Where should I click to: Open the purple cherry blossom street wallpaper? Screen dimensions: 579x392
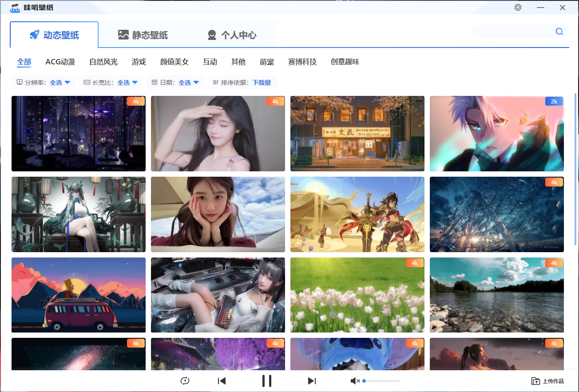(218, 354)
